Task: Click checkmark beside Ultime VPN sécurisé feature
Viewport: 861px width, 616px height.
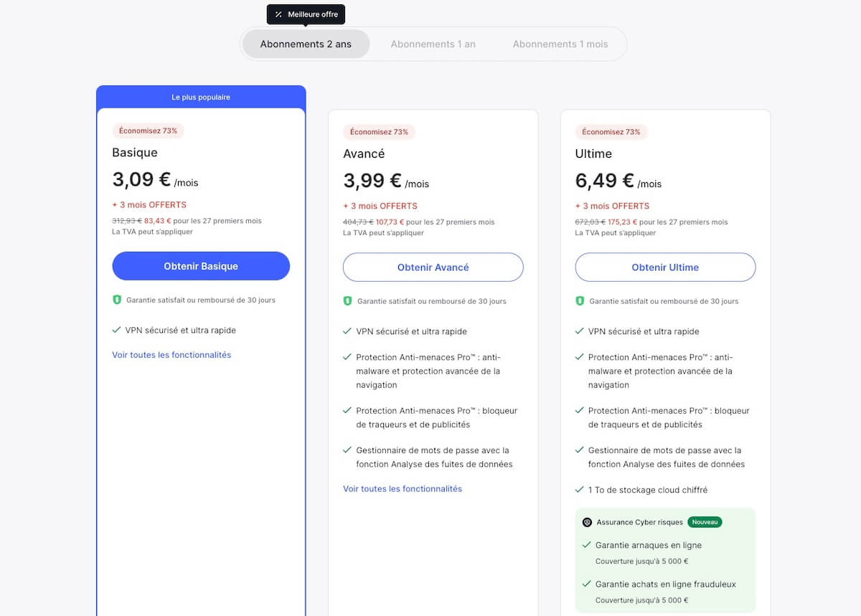Action: coord(580,331)
